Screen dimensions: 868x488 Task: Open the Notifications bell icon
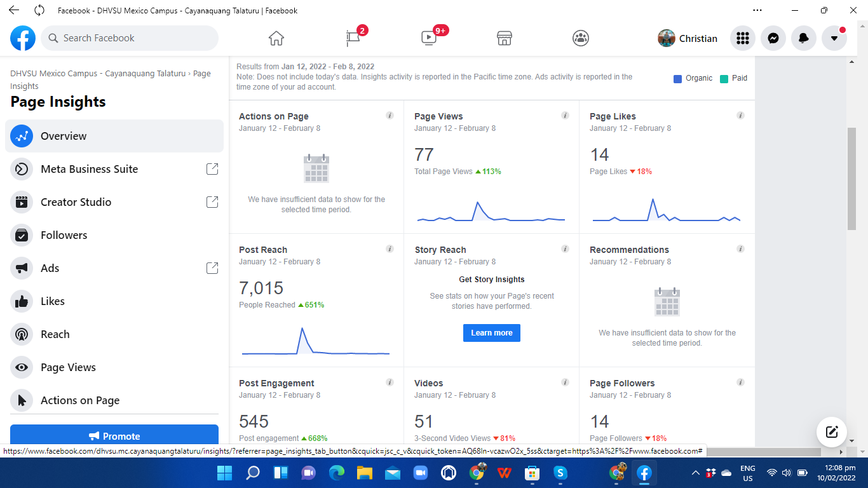(x=804, y=38)
